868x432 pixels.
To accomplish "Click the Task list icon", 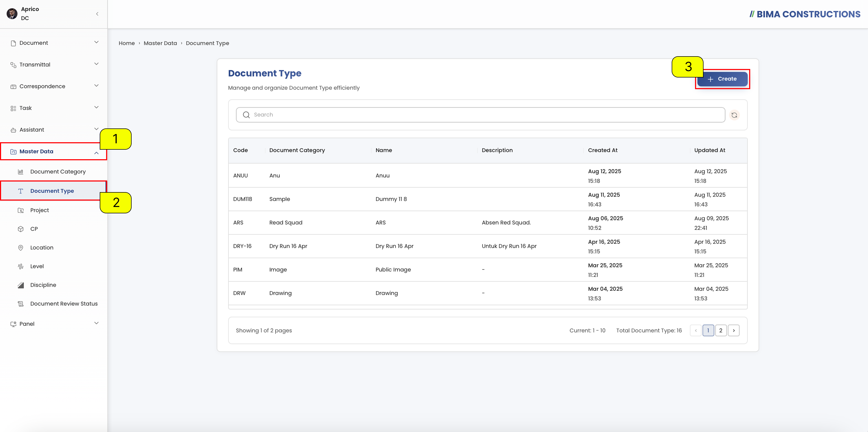I will click(13, 108).
